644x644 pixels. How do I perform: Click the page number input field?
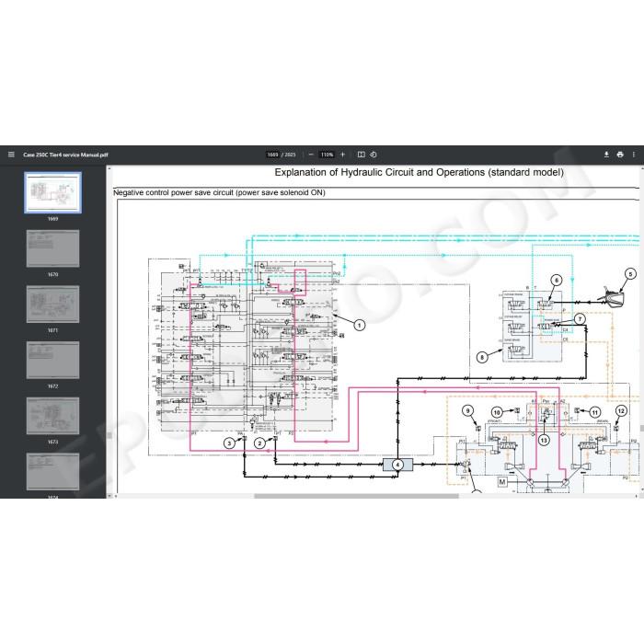tap(272, 155)
